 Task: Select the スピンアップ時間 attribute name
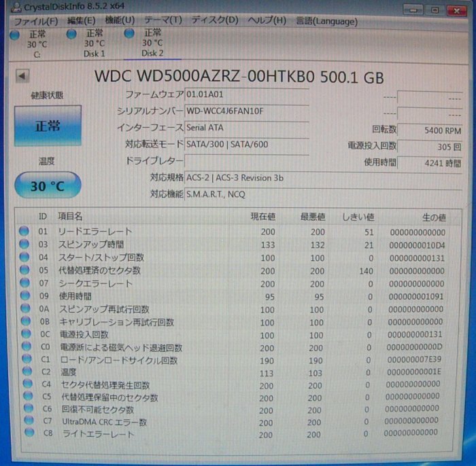[x=91, y=245]
